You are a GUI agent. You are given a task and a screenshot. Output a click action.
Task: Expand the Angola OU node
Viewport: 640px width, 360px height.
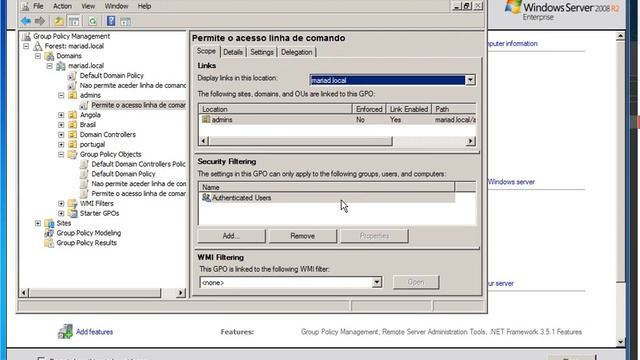61,115
